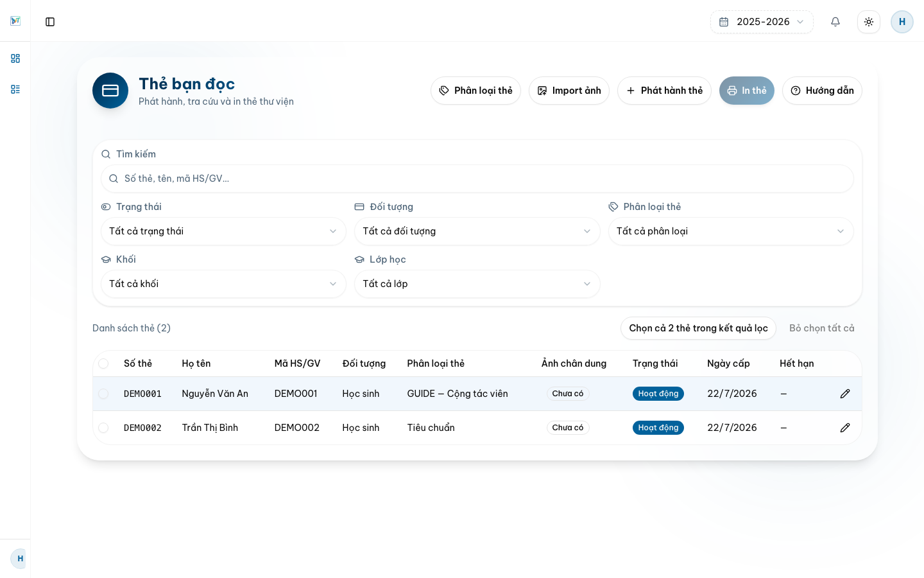
Task: Click the Mã HS/GV column header
Action: pos(297,363)
